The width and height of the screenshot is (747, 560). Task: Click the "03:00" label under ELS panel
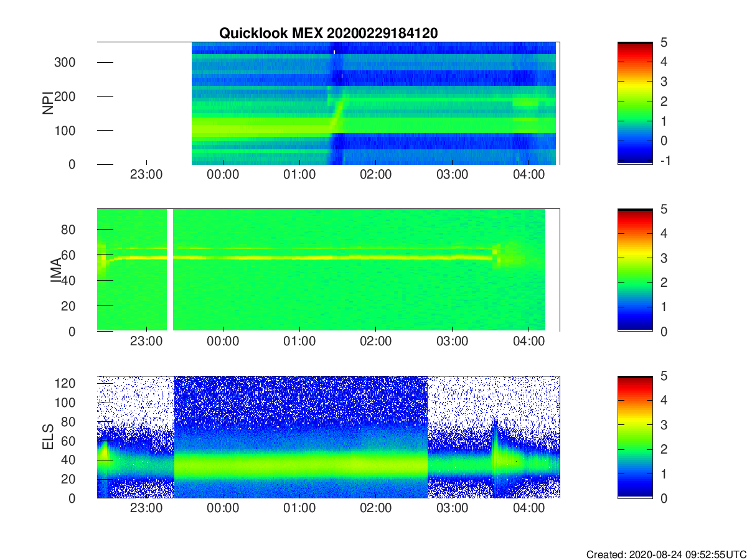452,508
